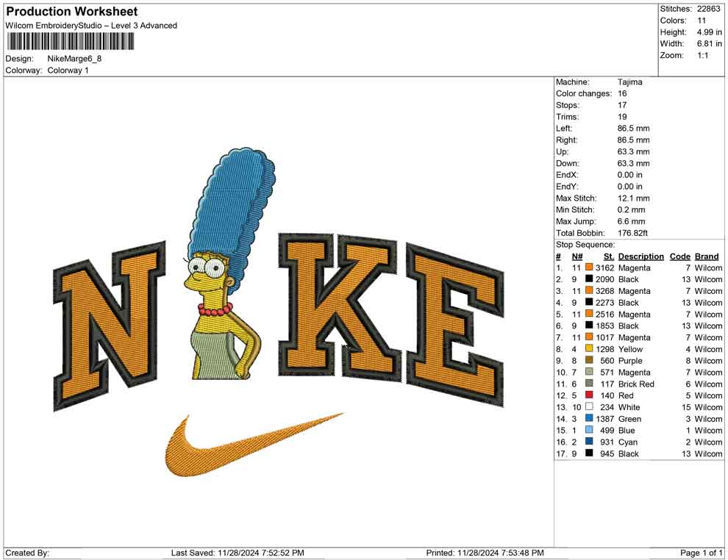Image resolution: width=728 pixels, height=560 pixels.
Task: Click the Stop Sequence heading
Action: (x=585, y=245)
